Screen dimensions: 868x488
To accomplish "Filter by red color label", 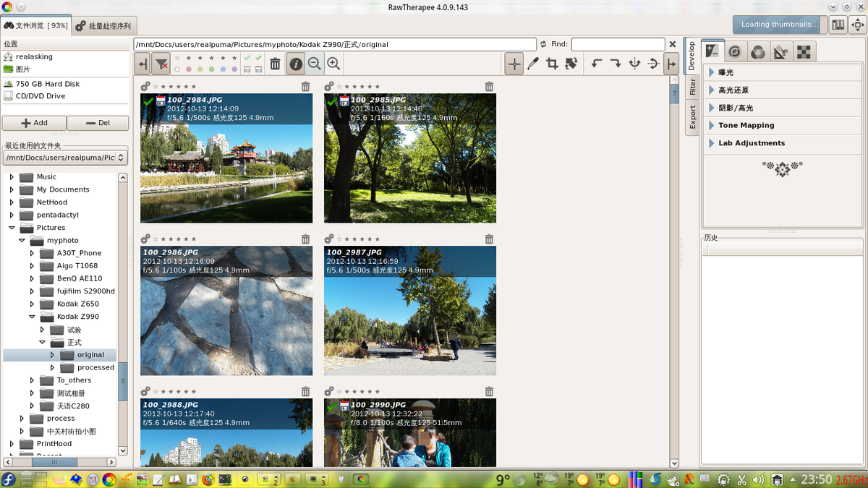I will (189, 69).
